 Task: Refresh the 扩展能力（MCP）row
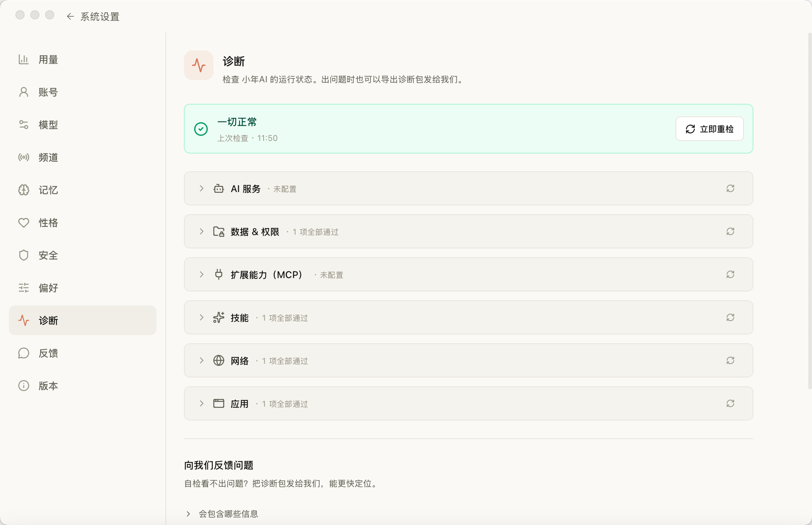730,274
